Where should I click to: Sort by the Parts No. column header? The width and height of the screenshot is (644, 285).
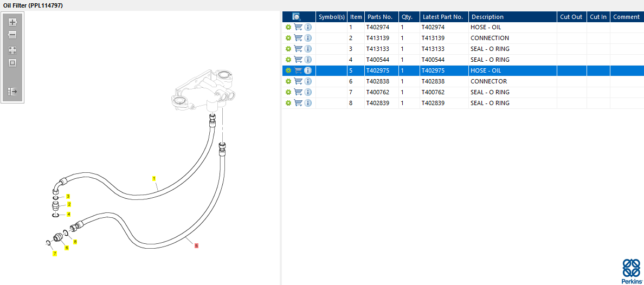379,17
